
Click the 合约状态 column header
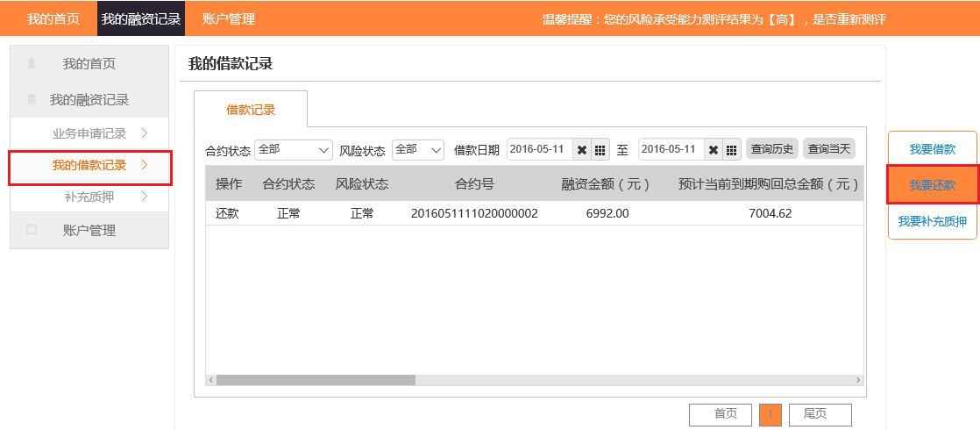click(x=288, y=184)
